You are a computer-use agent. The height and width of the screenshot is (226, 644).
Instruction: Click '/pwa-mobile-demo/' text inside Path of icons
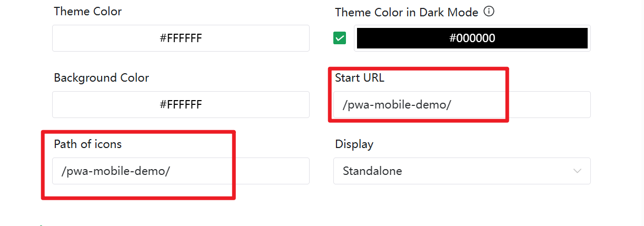(115, 171)
